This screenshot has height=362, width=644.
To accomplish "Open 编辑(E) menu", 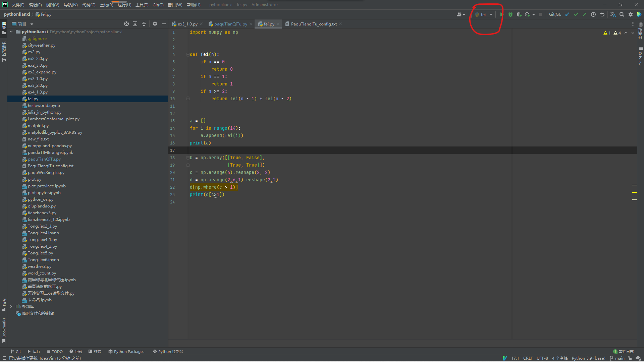I will pos(35,5).
